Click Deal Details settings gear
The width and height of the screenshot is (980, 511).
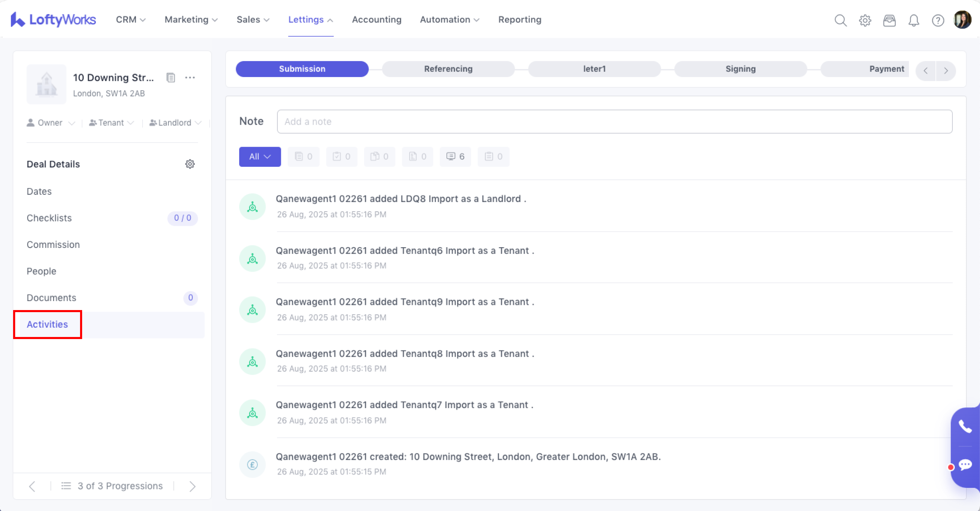[x=190, y=164]
